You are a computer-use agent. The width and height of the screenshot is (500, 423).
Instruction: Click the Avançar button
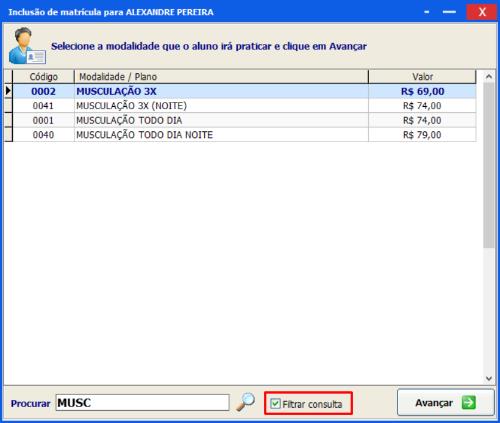point(446,403)
